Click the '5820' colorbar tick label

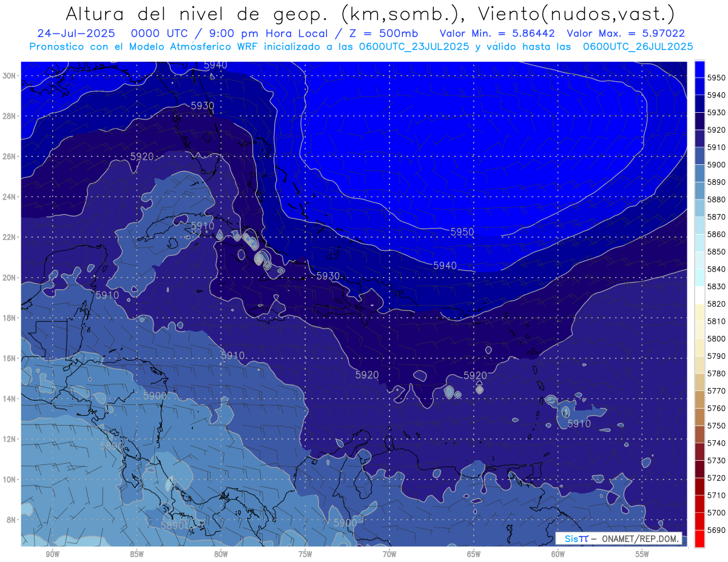click(716, 304)
